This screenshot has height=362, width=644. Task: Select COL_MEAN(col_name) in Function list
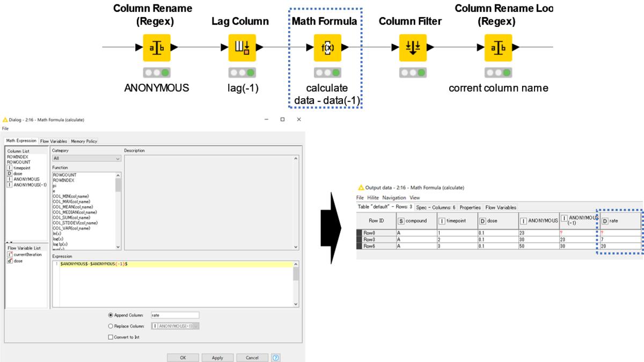(72, 207)
